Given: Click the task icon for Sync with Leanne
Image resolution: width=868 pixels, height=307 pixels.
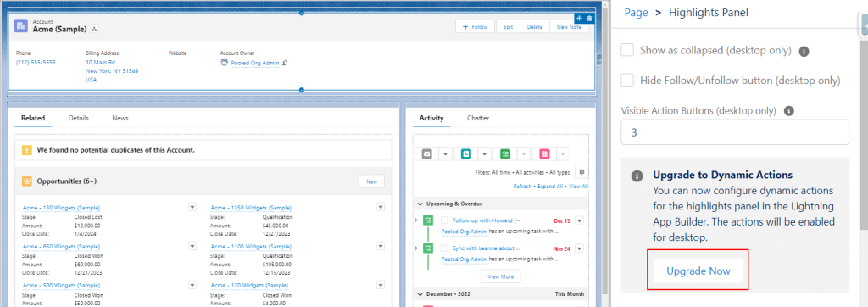Looking at the screenshot, I should (428, 248).
